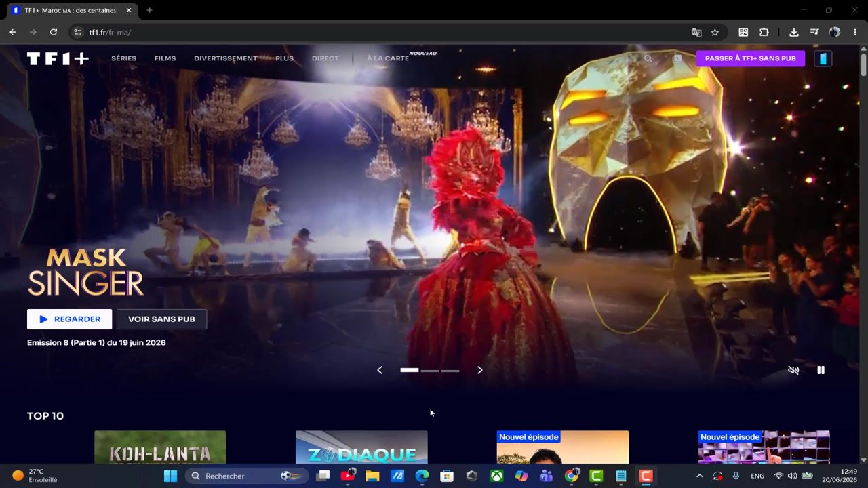Go back to previous page
Screen dimensions: 868x488
(13, 32)
